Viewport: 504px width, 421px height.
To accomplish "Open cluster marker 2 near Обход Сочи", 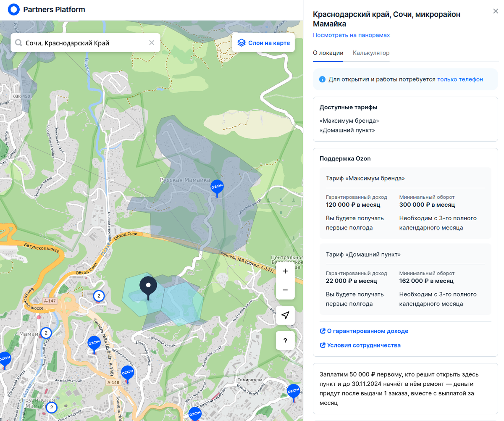I will pos(98,296).
